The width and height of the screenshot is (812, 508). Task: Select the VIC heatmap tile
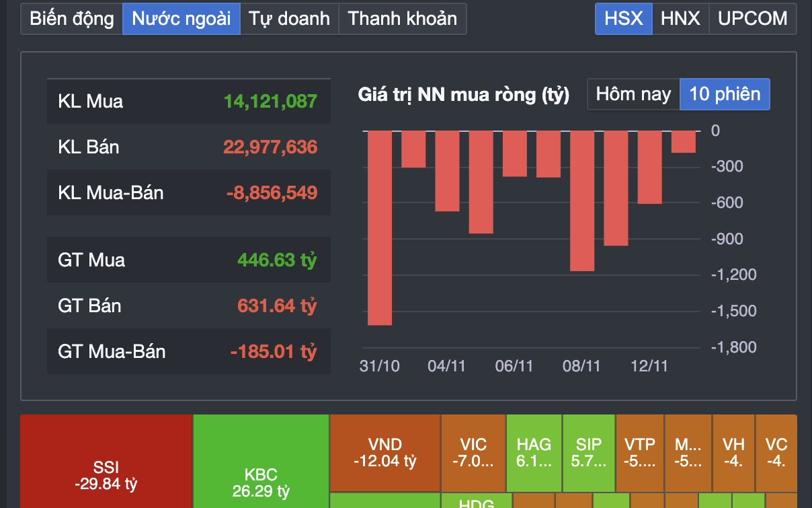473,453
